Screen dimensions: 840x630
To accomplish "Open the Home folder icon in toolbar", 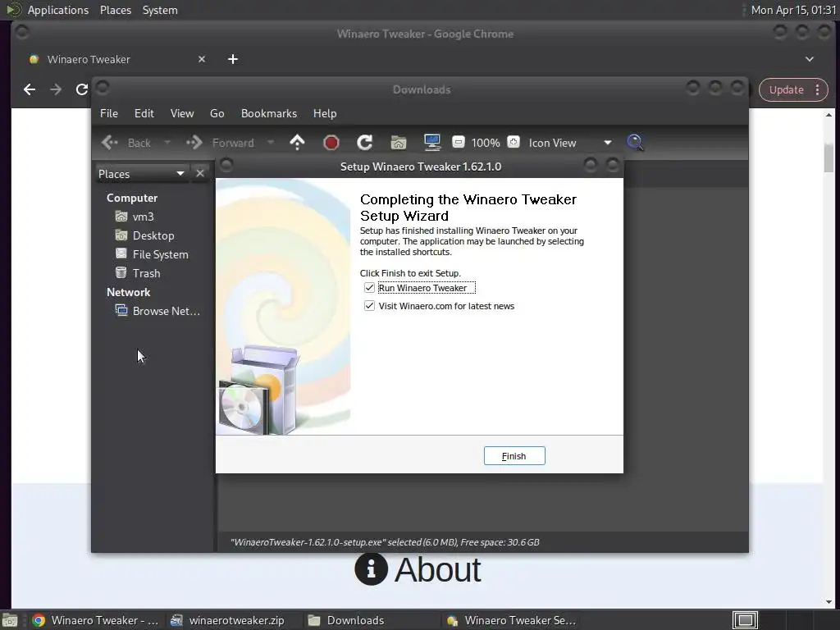I will [x=398, y=143].
